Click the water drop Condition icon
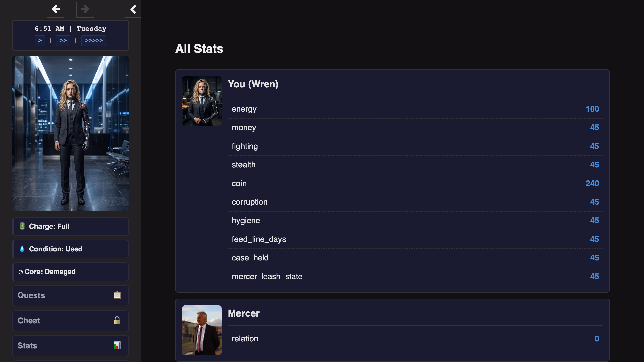 point(22,249)
